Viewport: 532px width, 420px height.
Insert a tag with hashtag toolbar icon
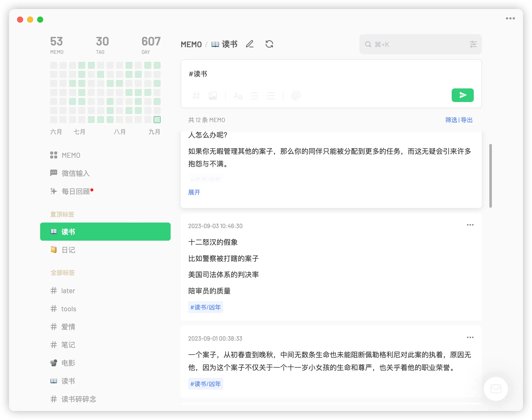(196, 96)
